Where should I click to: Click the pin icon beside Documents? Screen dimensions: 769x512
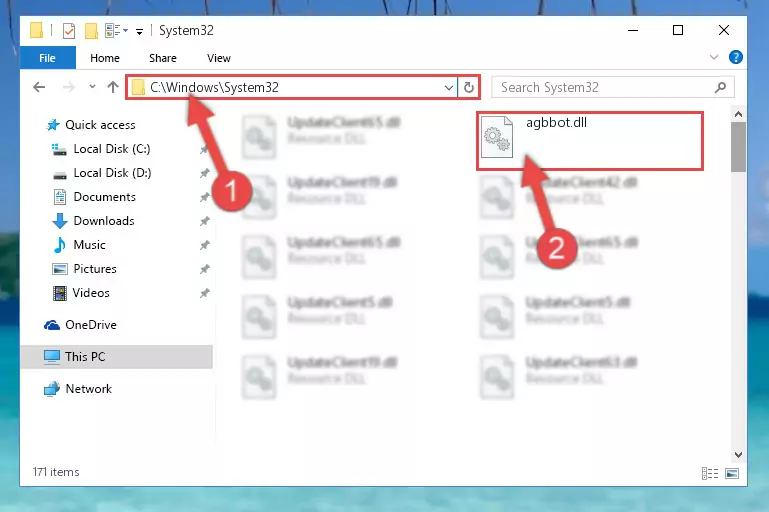tap(205, 197)
